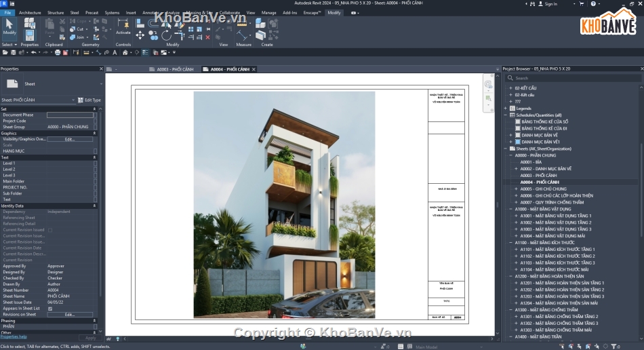Screen dimensions: 644x350
Task: Click Thin Lines toggle icon in quick access
Action: [x=145, y=53]
